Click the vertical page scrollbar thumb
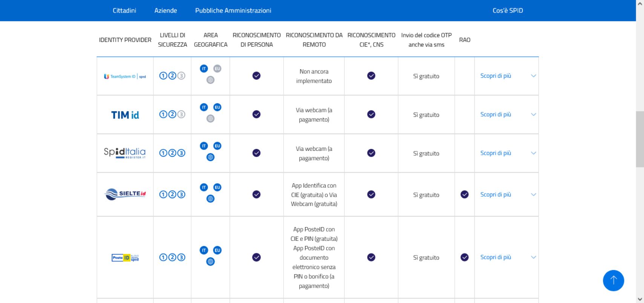Screen dimensions: 644x303 639,139
